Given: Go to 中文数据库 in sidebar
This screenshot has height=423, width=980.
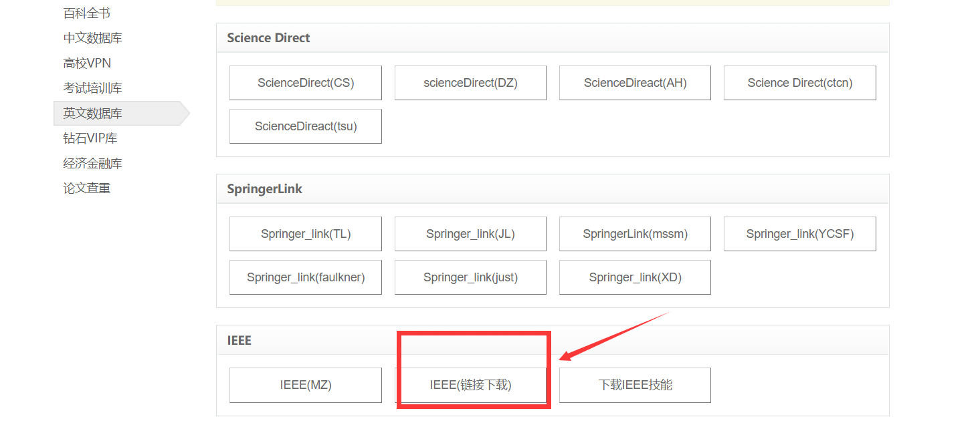Looking at the screenshot, I should (92, 38).
